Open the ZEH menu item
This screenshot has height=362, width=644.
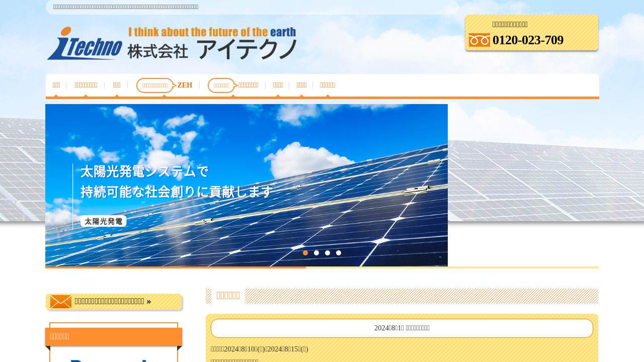(x=185, y=85)
